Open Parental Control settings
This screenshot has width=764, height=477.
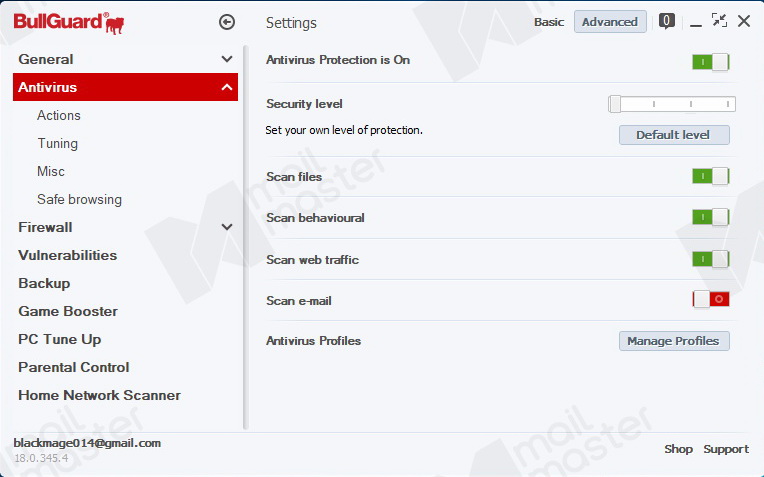[74, 367]
